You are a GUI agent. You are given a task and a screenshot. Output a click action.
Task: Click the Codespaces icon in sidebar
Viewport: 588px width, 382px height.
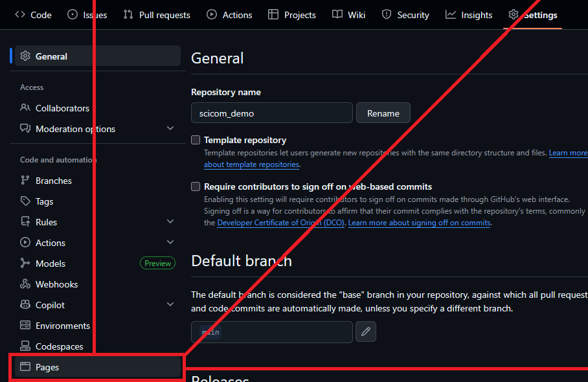[25, 346]
